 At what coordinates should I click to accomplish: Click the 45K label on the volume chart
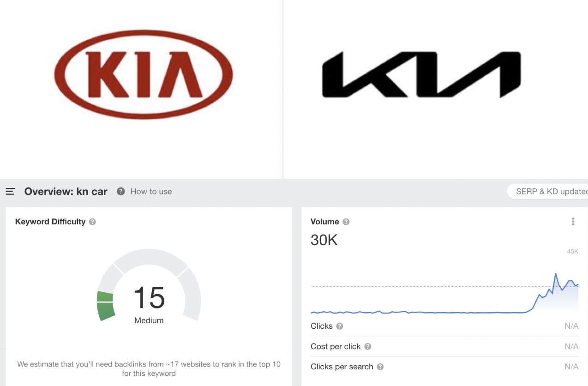pos(572,252)
